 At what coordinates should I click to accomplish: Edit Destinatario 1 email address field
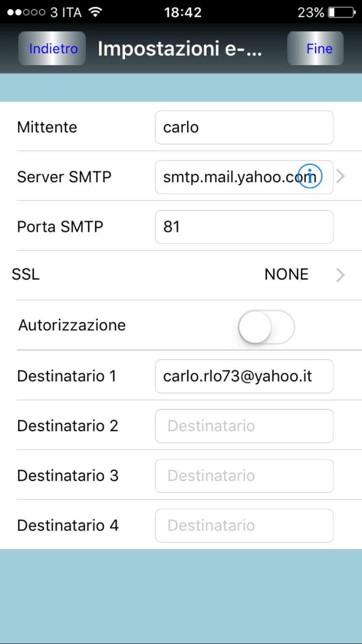[244, 376]
